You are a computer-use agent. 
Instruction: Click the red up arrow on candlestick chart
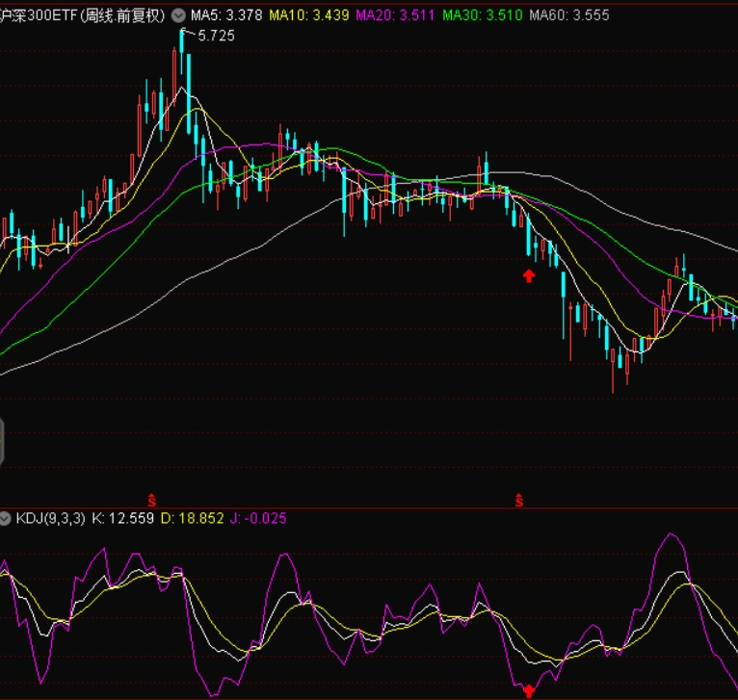click(x=528, y=276)
